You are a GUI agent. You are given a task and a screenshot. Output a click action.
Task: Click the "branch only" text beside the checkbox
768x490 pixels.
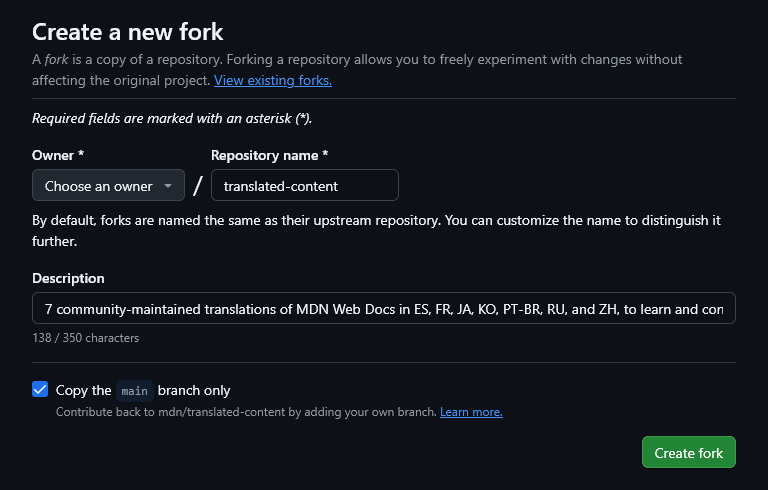click(194, 391)
